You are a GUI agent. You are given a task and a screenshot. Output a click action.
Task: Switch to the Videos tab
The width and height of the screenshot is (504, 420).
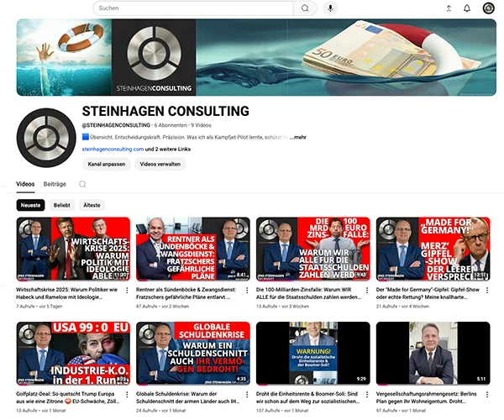[25, 184]
